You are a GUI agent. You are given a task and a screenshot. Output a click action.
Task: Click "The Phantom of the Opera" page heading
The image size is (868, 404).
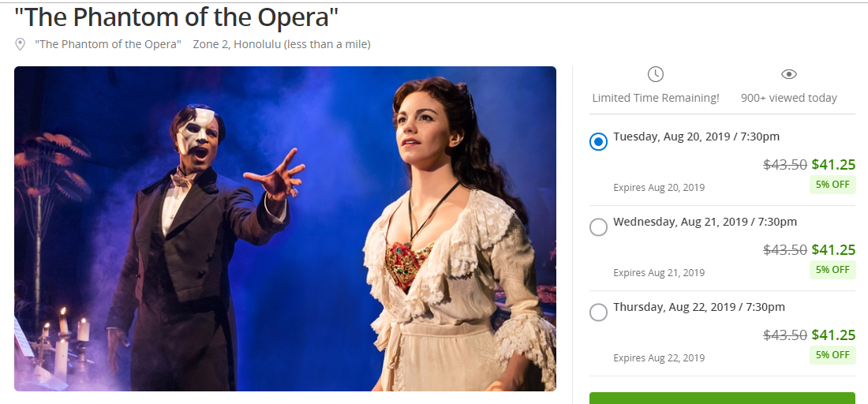click(x=176, y=17)
